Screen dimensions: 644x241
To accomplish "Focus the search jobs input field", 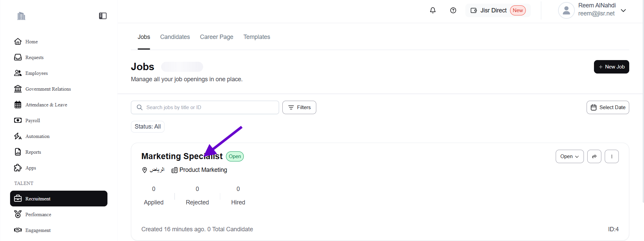I will [208, 107].
